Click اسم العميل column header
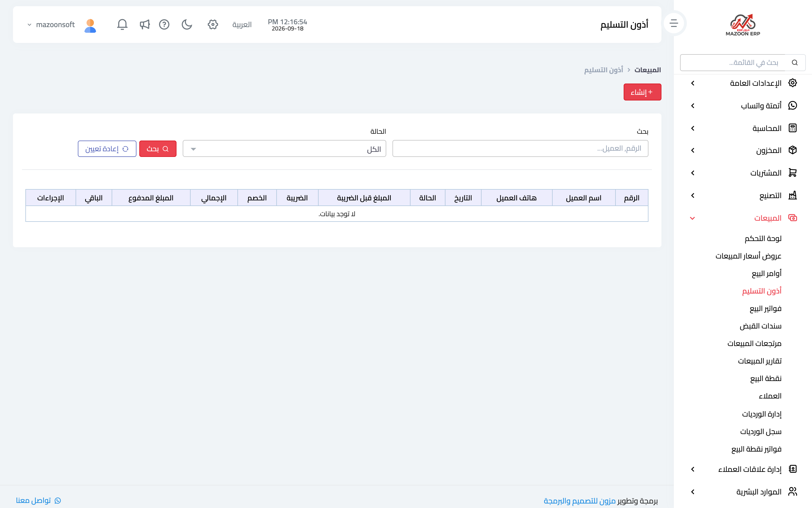This screenshot has height=508, width=812. click(584, 198)
